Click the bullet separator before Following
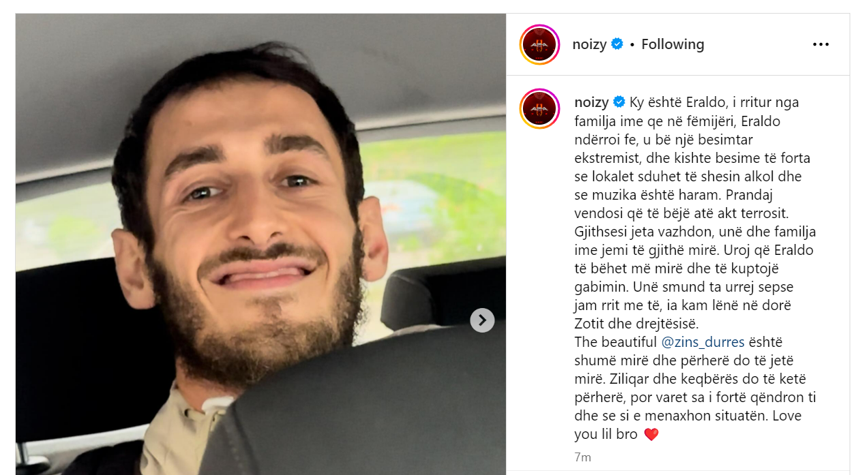Image resolution: width=868 pixels, height=475 pixels. [x=633, y=44]
